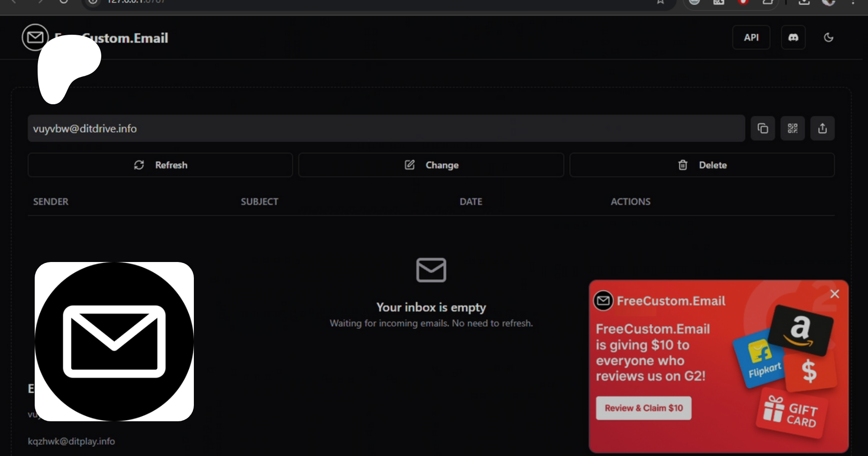Click the SUBJECT column header

pyautogui.click(x=259, y=202)
